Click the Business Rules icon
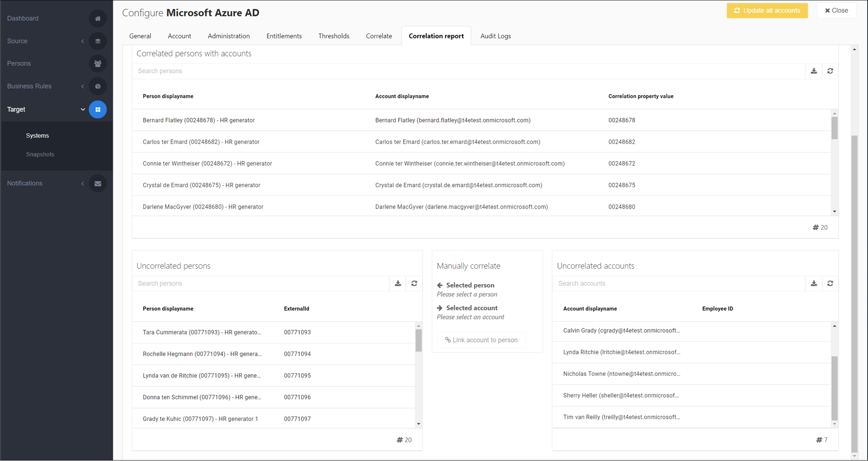The image size is (868, 461). pos(98,86)
